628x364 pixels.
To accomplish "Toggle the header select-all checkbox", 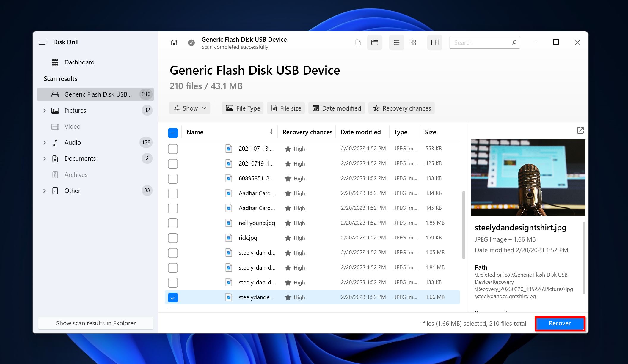I will pyautogui.click(x=173, y=132).
